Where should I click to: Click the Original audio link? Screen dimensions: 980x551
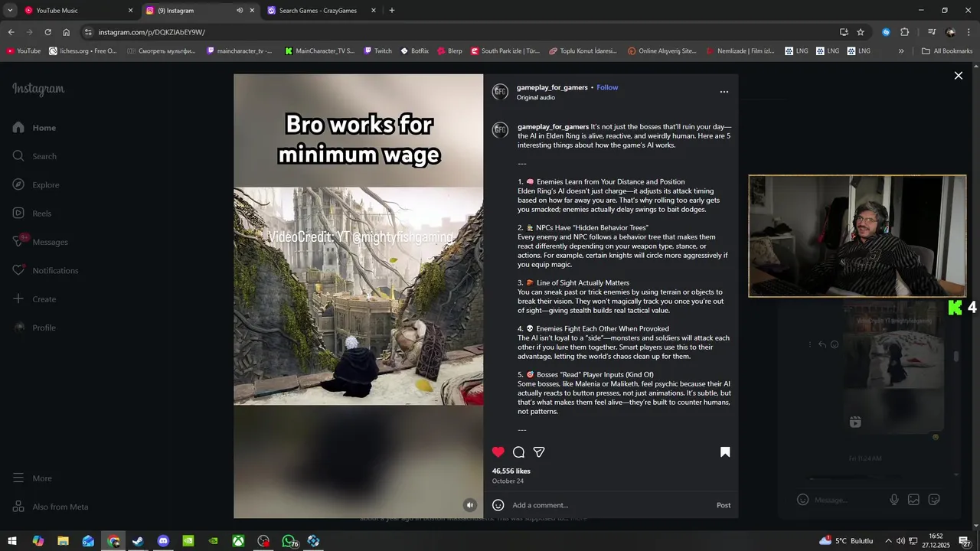pyautogui.click(x=536, y=98)
